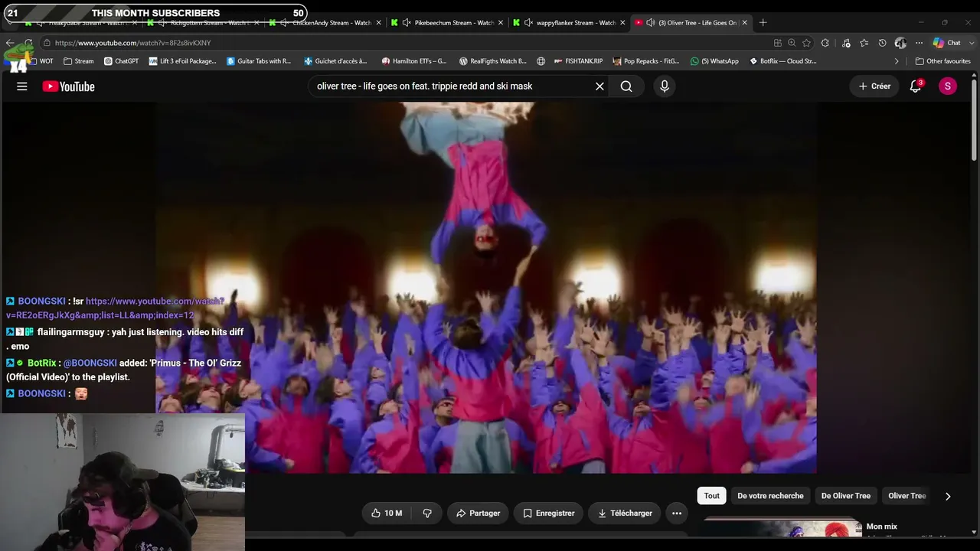
Task: Open the globe icon bookmark
Action: 541,61
